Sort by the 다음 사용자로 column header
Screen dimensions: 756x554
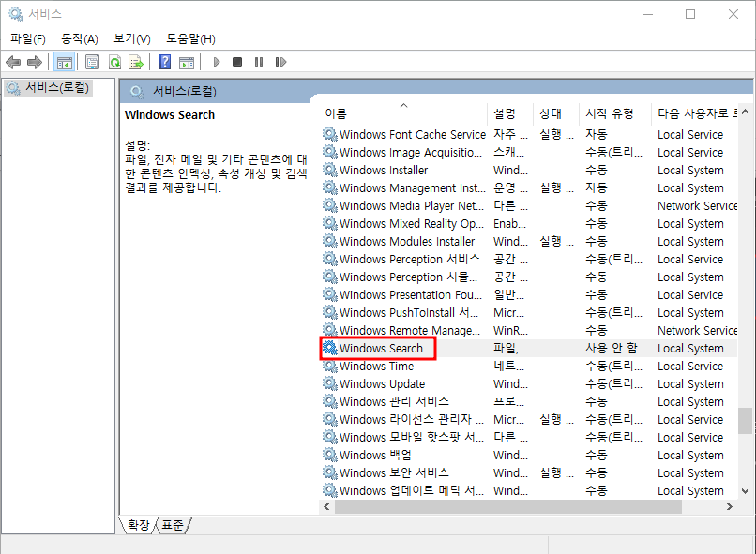click(x=694, y=113)
